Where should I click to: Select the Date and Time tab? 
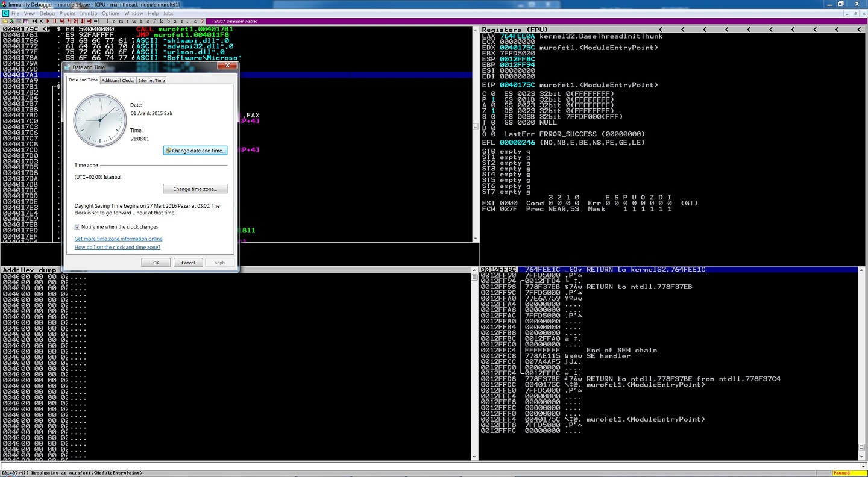point(83,79)
